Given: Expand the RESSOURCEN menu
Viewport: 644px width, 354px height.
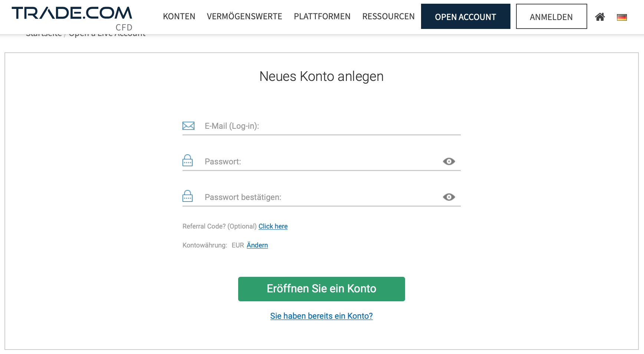Looking at the screenshot, I should coord(388,17).
